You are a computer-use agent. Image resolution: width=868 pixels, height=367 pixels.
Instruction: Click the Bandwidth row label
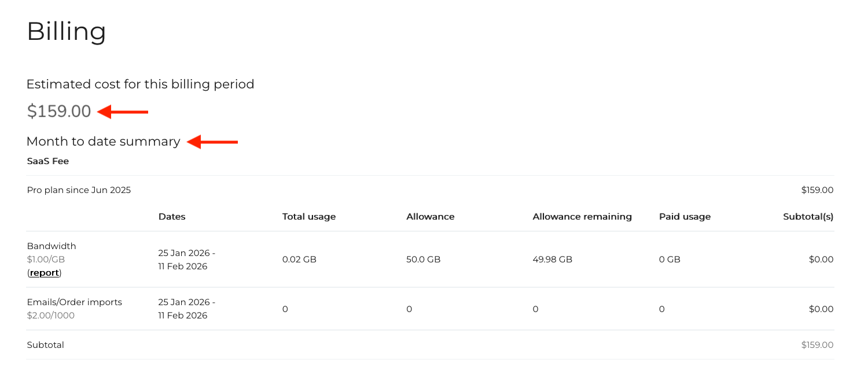[x=52, y=246]
